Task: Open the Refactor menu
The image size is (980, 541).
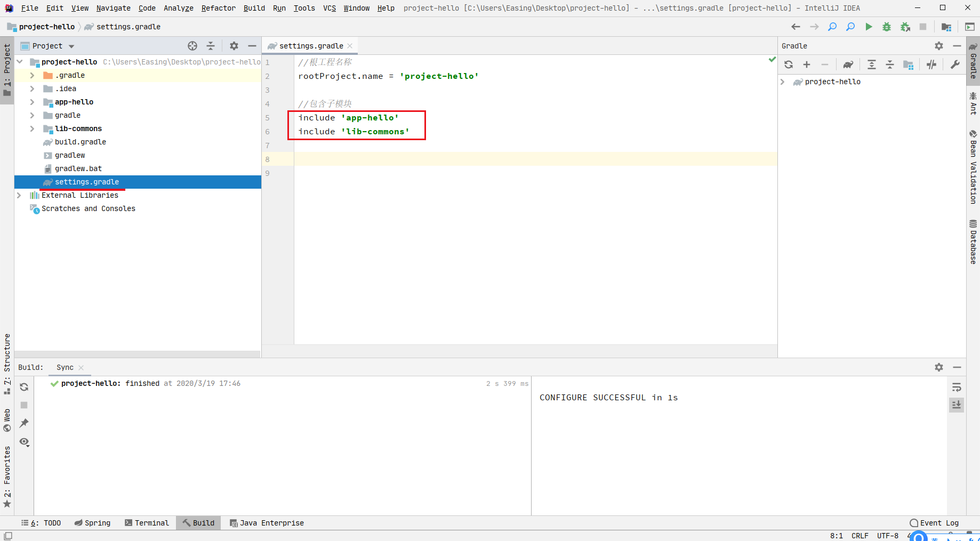Action: [x=218, y=8]
